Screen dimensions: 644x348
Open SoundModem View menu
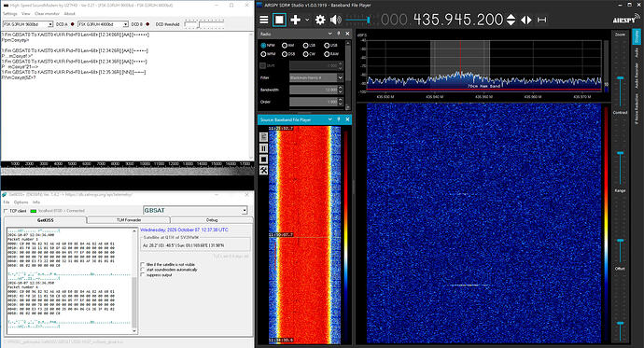25,14
